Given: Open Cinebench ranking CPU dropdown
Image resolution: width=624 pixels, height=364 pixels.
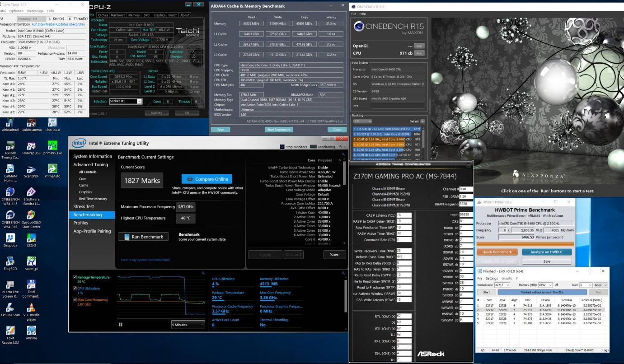Looking at the screenshot, I should pyautogui.click(x=362, y=121).
